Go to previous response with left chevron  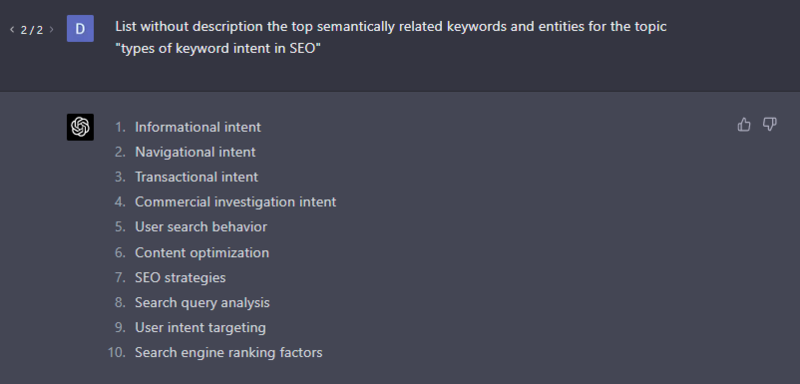pyautogui.click(x=12, y=30)
